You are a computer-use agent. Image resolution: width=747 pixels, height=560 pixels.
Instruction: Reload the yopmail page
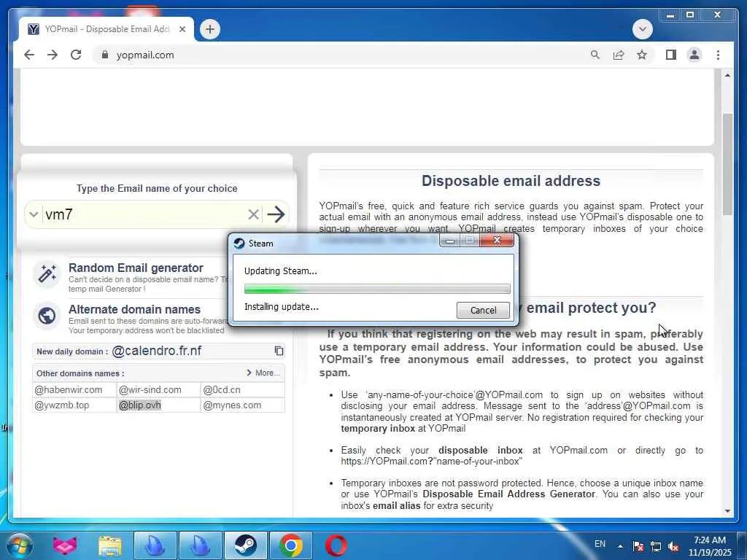tap(76, 55)
